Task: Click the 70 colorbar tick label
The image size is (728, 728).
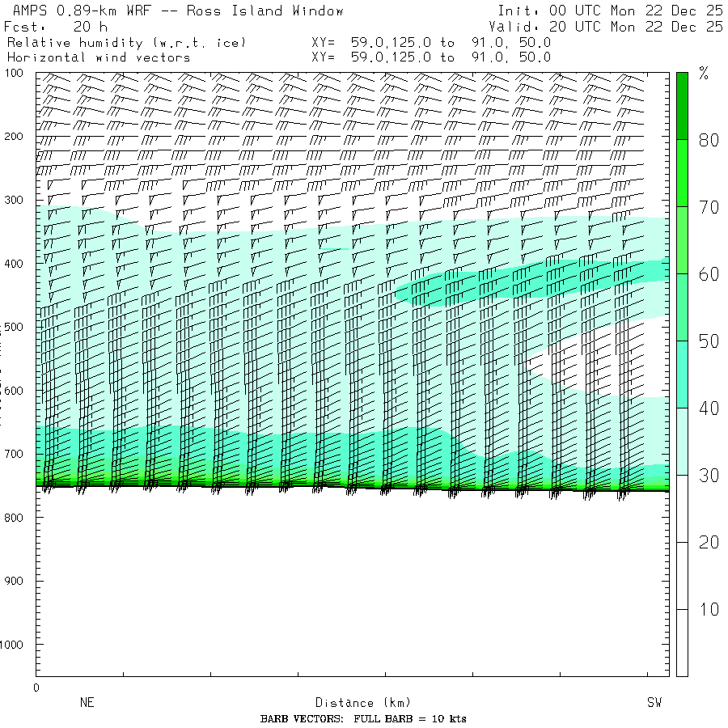Action: [x=709, y=207]
